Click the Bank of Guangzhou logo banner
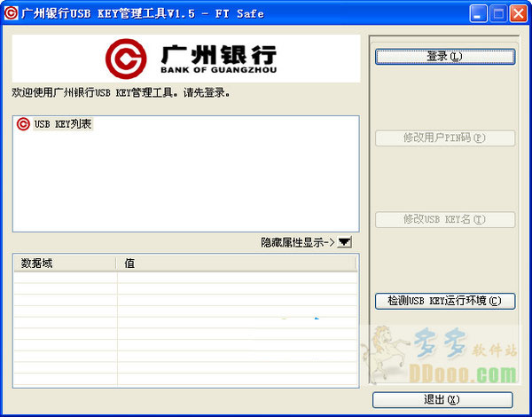 pyautogui.click(x=186, y=59)
